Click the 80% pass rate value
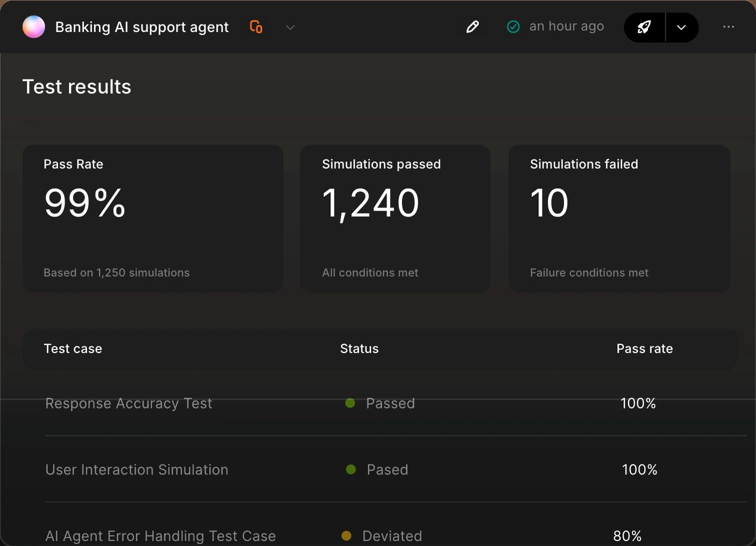Screen dimensions: 756x546 [x=627, y=536]
